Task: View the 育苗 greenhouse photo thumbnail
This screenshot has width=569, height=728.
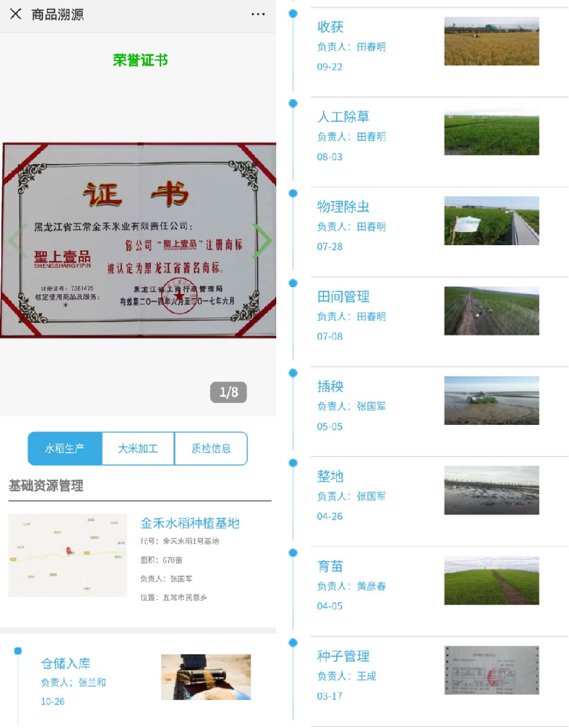Action: tap(491, 581)
